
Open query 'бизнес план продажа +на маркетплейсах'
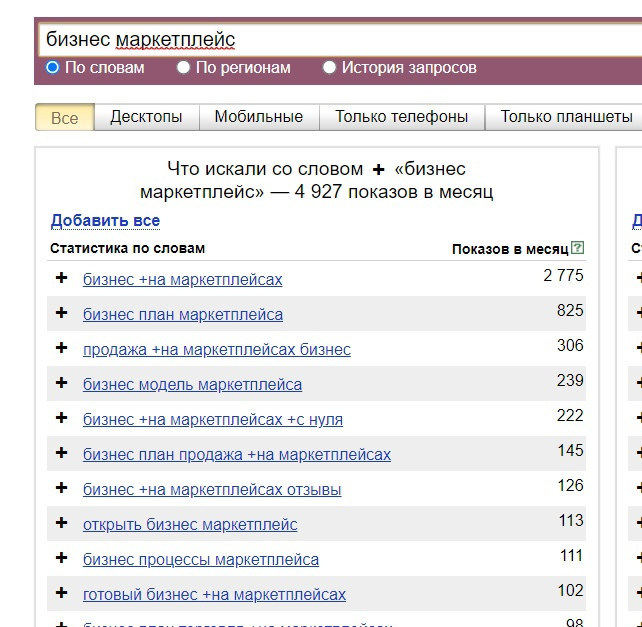(237, 455)
